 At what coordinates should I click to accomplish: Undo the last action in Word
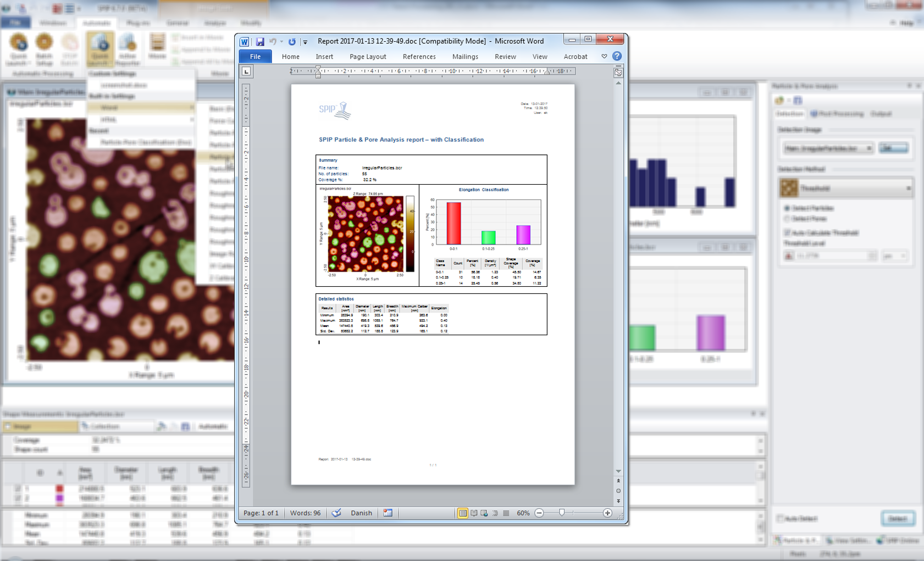[x=273, y=42]
